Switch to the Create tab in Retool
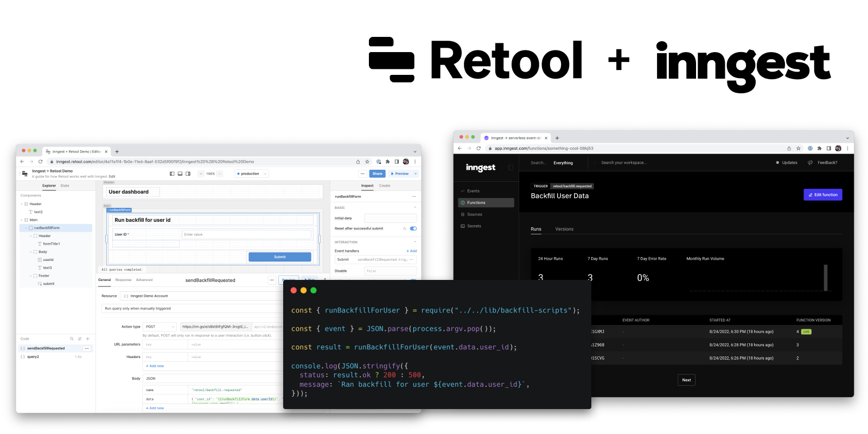The width and height of the screenshot is (868, 434). click(x=385, y=186)
